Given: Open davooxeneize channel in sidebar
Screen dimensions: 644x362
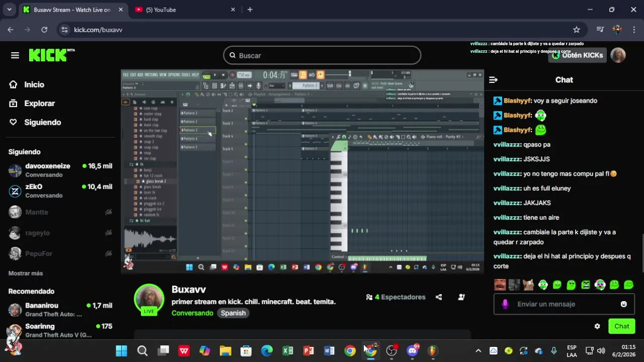Looking at the screenshot, I should (x=60, y=170).
